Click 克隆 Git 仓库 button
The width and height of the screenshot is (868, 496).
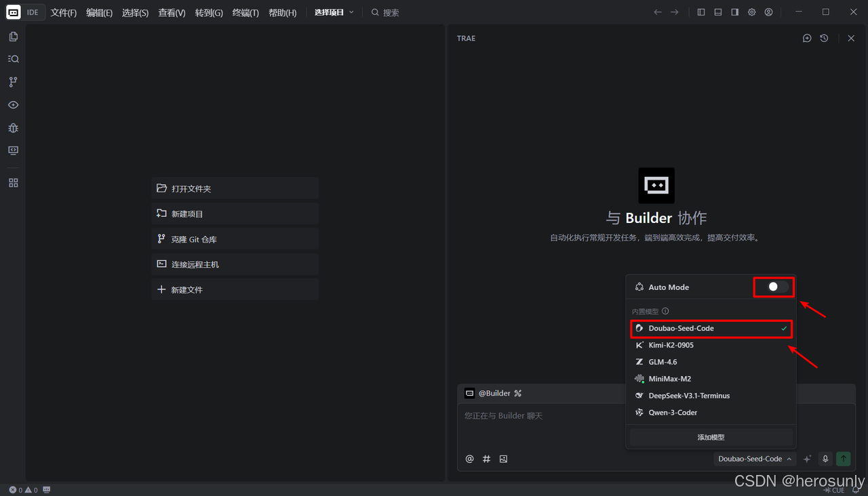click(x=235, y=239)
